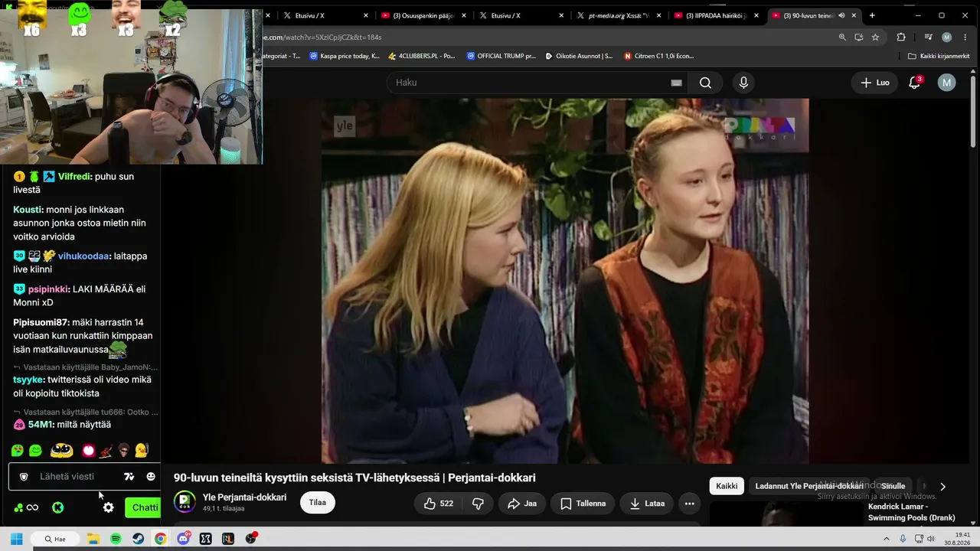Switch to the IIPPADAA häiriköi tab

click(717, 15)
